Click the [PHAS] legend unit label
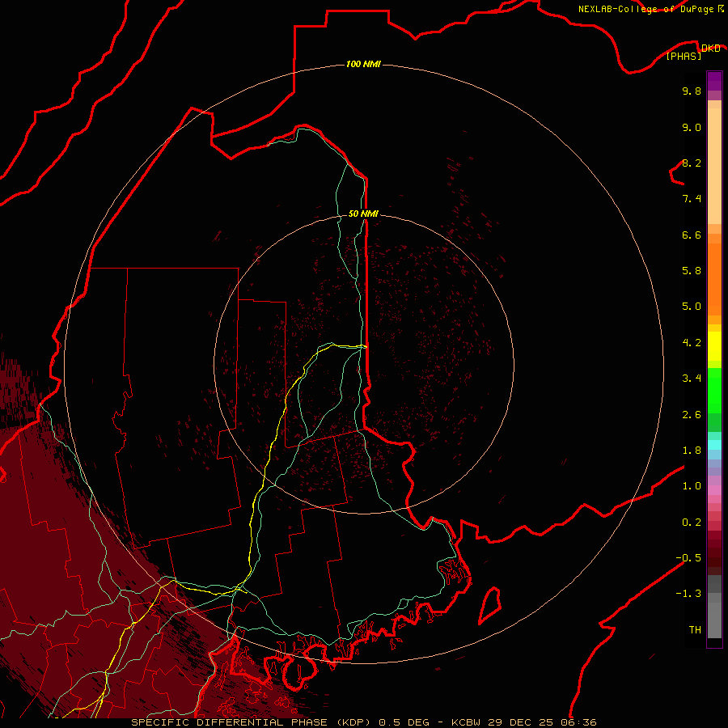The height and width of the screenshot is (728, 728). pos(684,56)
